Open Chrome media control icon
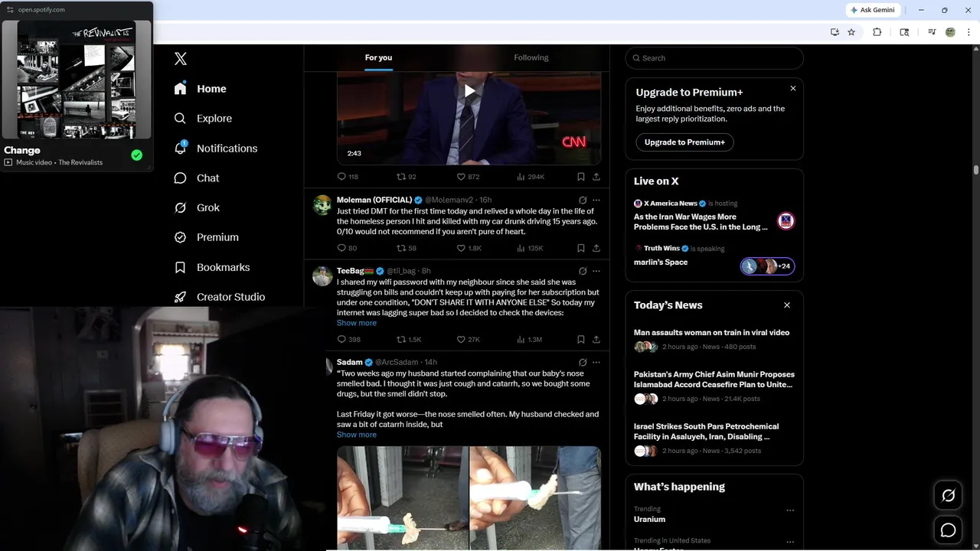This screenshot has height=551, width=980. pos(932,32)
